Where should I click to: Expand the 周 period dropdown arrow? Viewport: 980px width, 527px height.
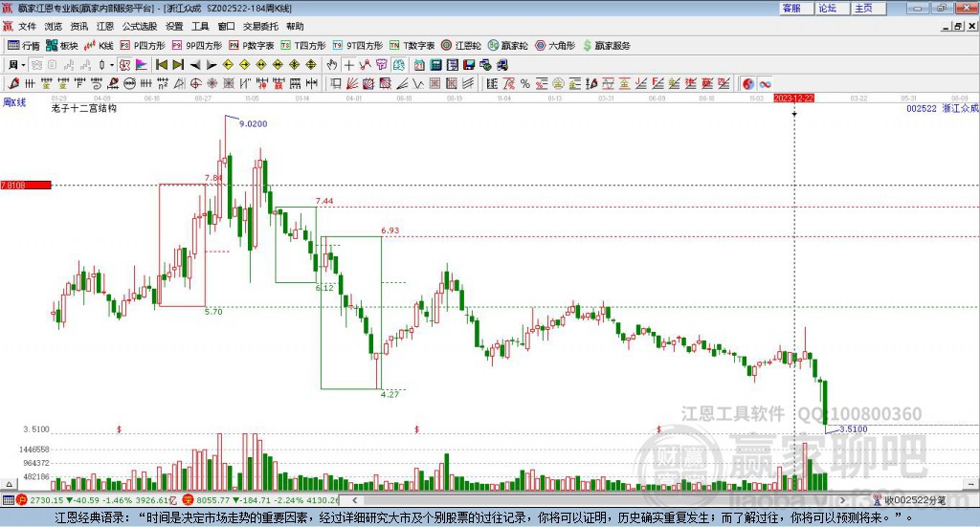point(23,65)
